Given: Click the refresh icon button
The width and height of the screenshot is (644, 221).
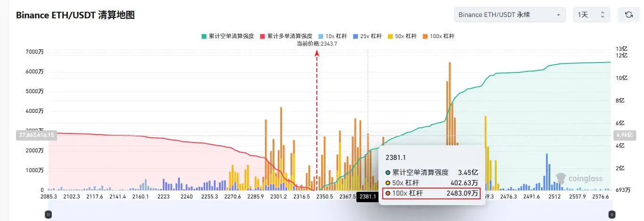Looking at the screenshot, I should pos(628,15).
